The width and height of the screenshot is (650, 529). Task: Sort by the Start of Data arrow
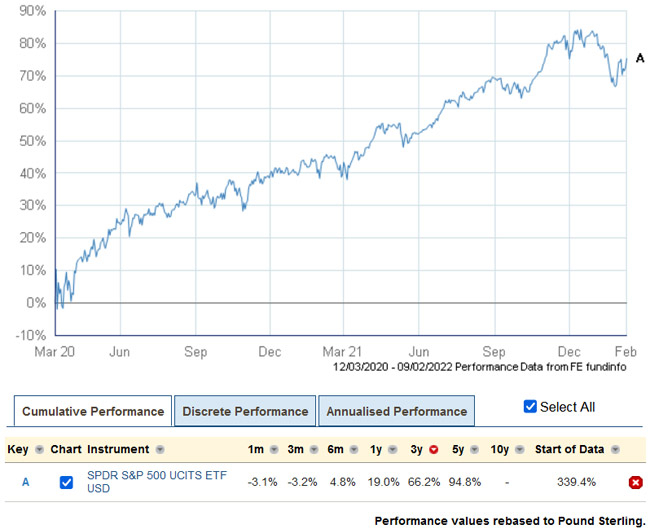pyautogui.click(x=615, y=450)
